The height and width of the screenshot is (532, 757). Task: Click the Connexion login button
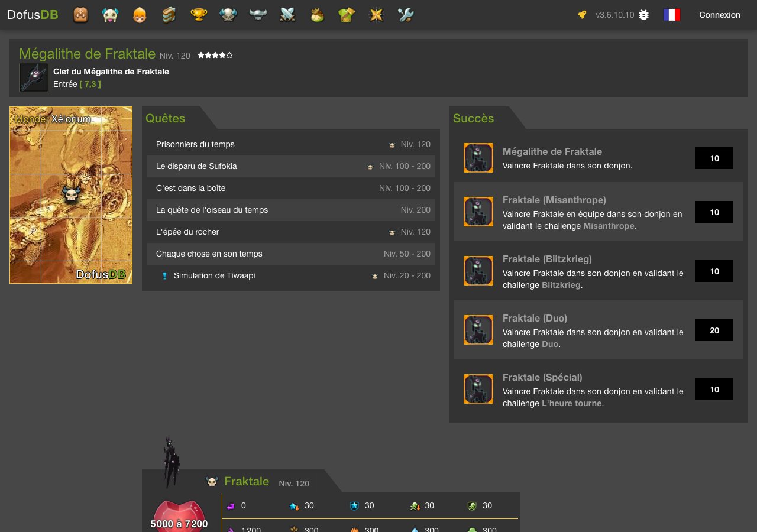click(x=720, y=15)
